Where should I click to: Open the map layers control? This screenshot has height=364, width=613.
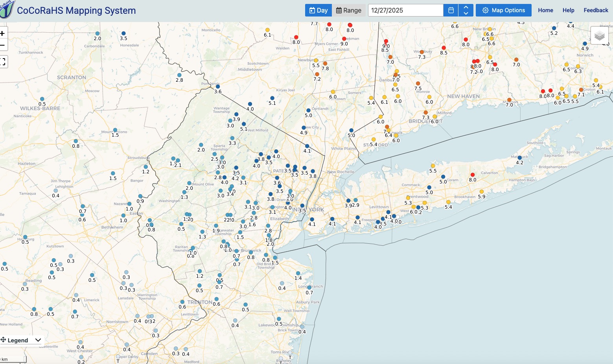point(599,36)
